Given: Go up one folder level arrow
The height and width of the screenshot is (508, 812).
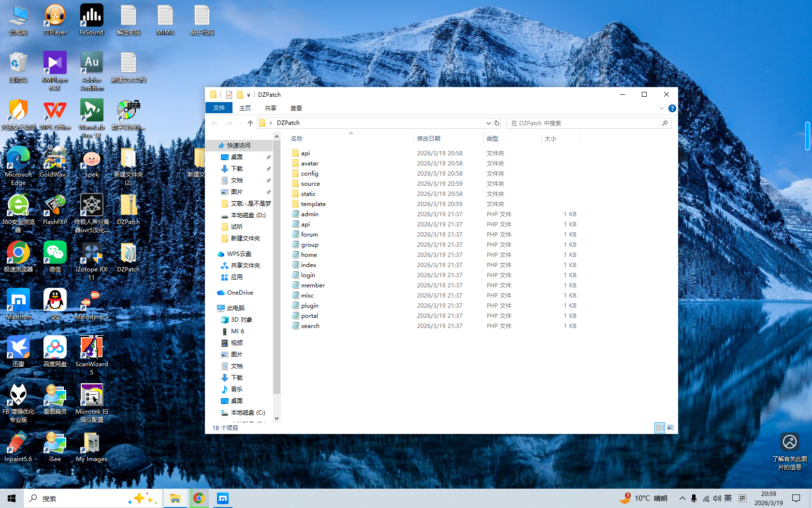Looking at the screenshot, I should click(250, 123).
